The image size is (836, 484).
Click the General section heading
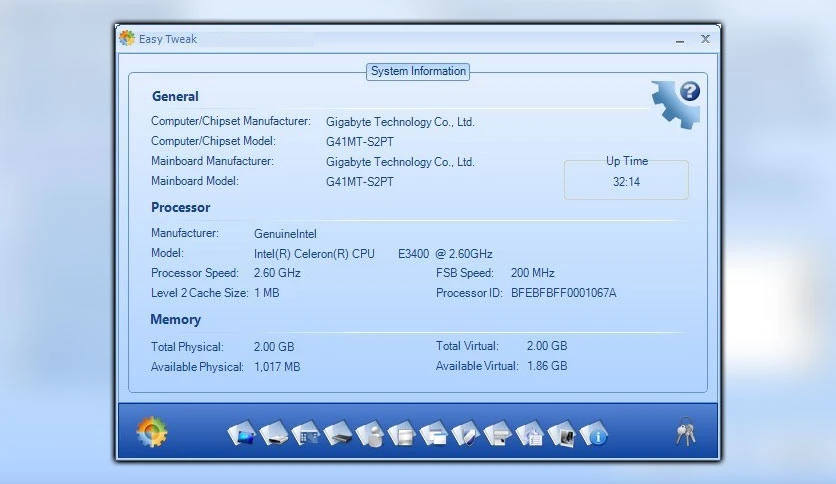tap(175, 96)
